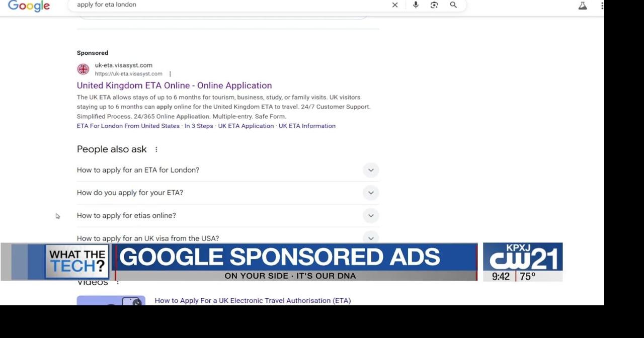Open the ad options three-dot menu
644x338 pixels.
click(x=170, y=73)
